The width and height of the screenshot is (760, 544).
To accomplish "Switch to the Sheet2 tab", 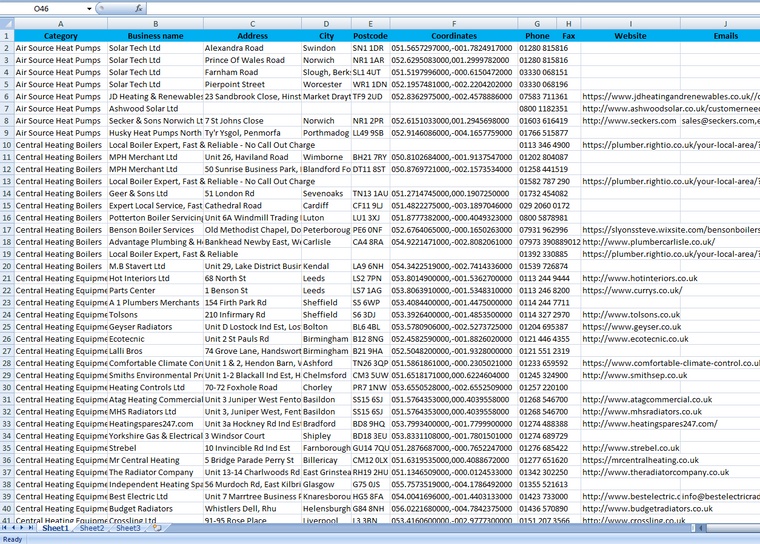I will [x=92, y=528].
